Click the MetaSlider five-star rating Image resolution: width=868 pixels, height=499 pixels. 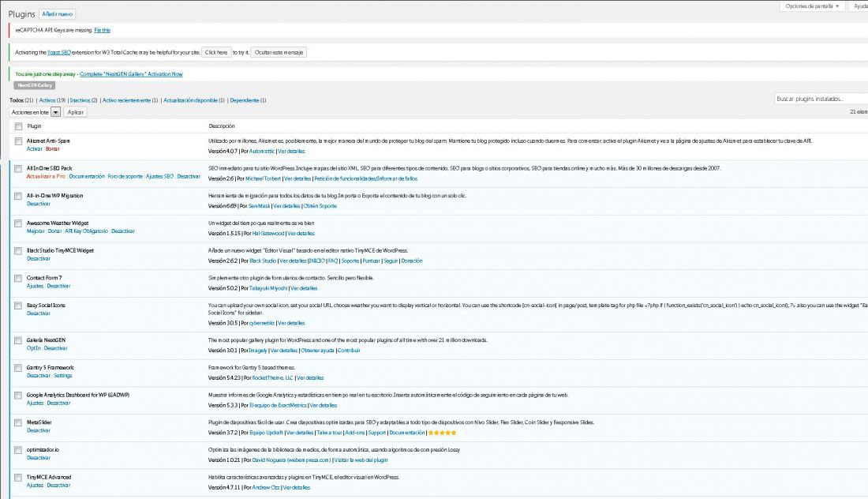[443, 433]
